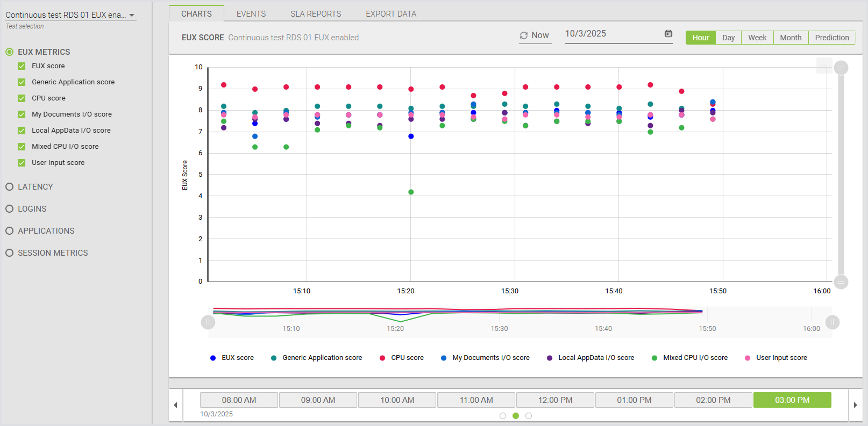Screen dimensions: 868x426
Task: Select the 12:00 PM hour button
Action: pos(555,400)
